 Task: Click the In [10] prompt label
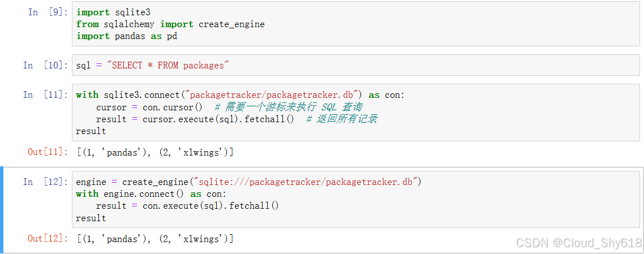(x=45, y=65)
